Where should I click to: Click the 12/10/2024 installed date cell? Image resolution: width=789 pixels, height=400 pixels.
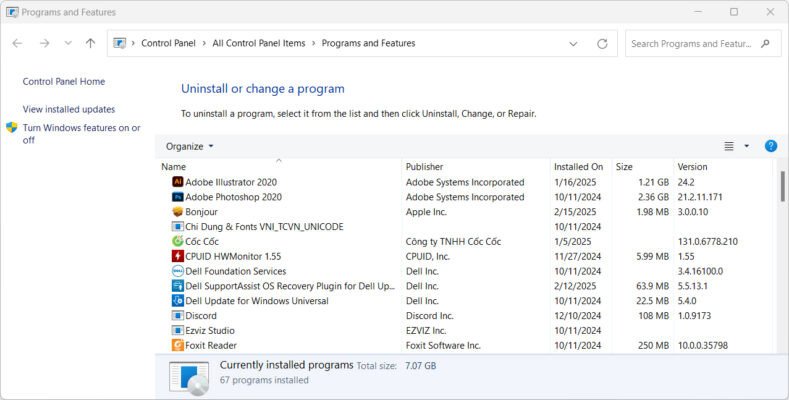click(578, 315)
